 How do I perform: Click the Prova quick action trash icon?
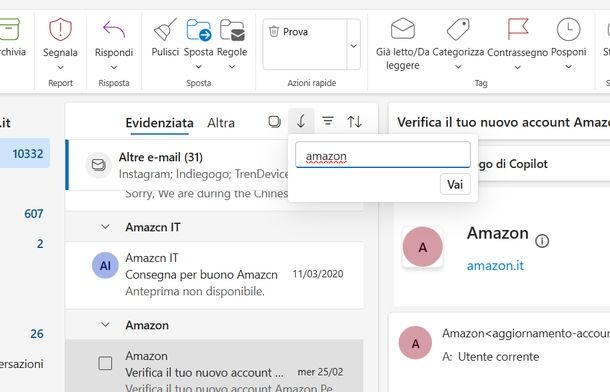click(274, 31)
